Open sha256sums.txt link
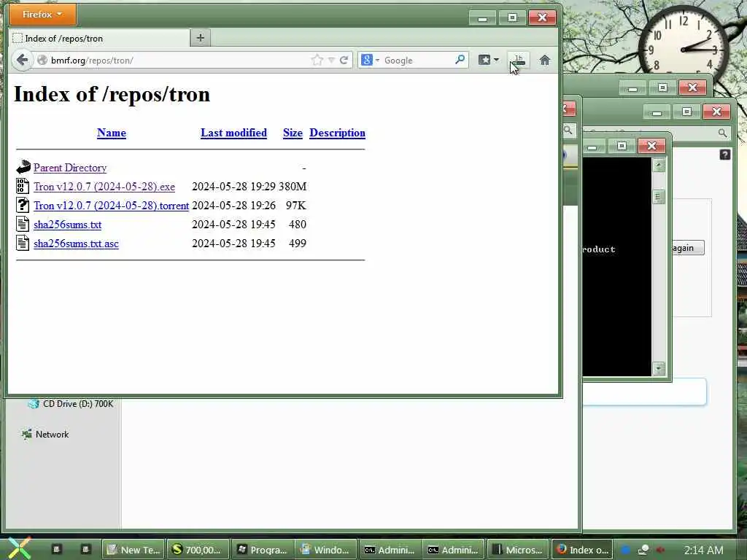This screenshot has height=560, width=747. [67, 225]
